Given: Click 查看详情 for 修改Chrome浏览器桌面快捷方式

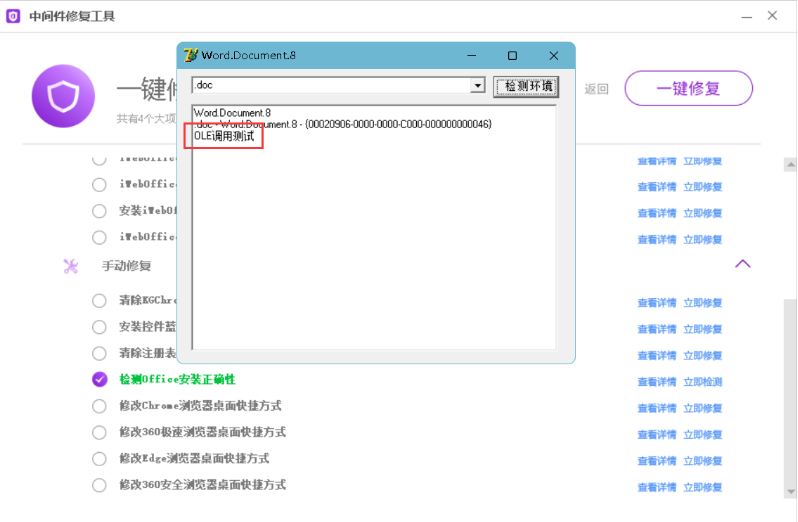Looking at the screenshot, I should [657, 409].
